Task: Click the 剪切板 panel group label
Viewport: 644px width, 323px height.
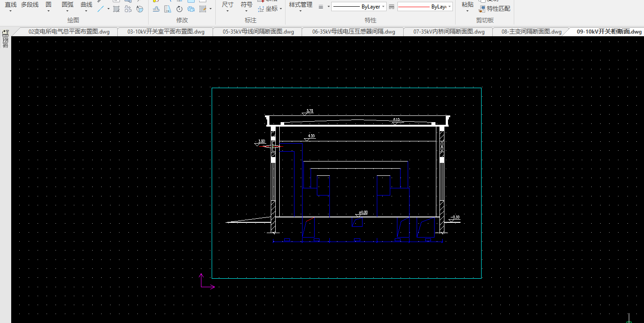Action: (x=485, y=20)
